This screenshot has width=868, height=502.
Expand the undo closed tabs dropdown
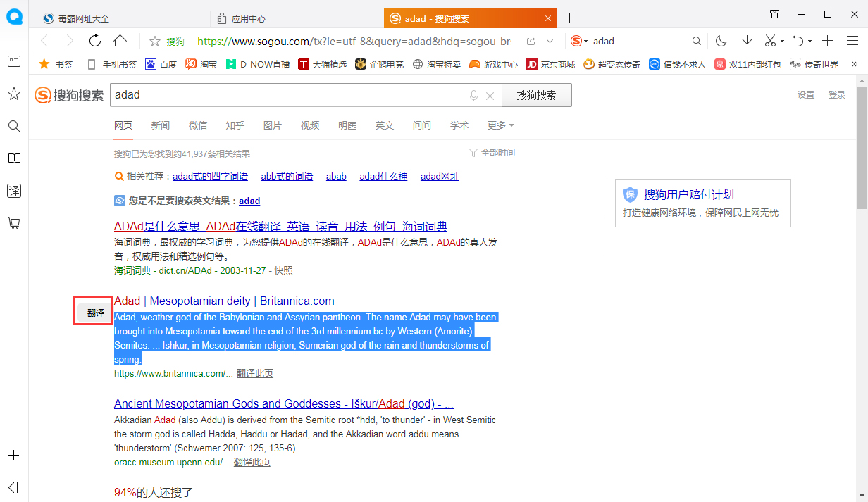(x=810, y=41)
